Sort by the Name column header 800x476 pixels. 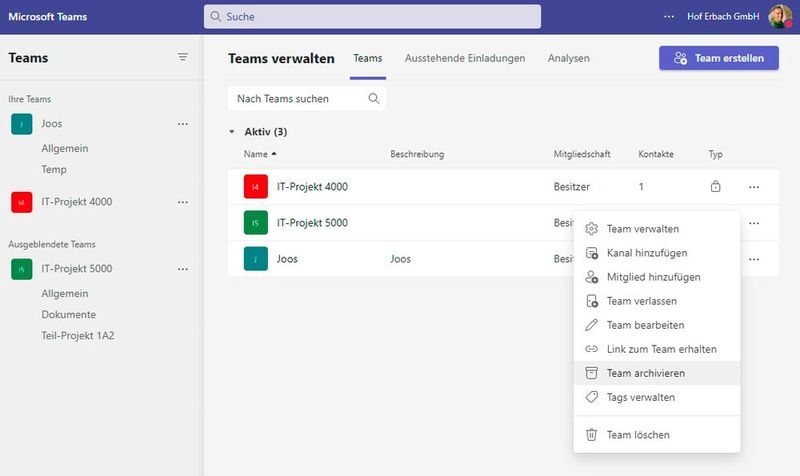tap(260, 154)
